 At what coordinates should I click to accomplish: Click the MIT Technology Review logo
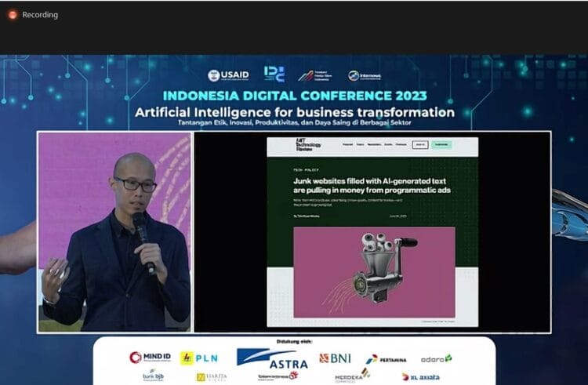tap(308, 145)
